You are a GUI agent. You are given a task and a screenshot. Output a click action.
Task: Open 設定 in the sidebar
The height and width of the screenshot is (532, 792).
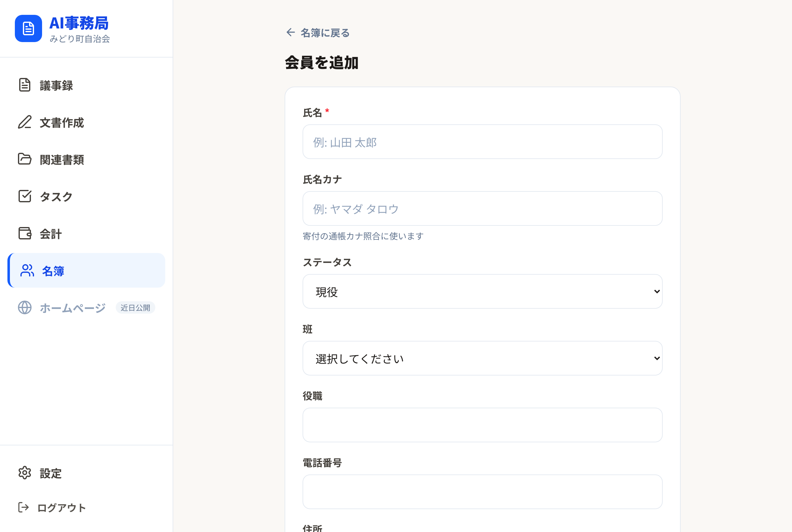pyautogui.click(x=86, y=473)
